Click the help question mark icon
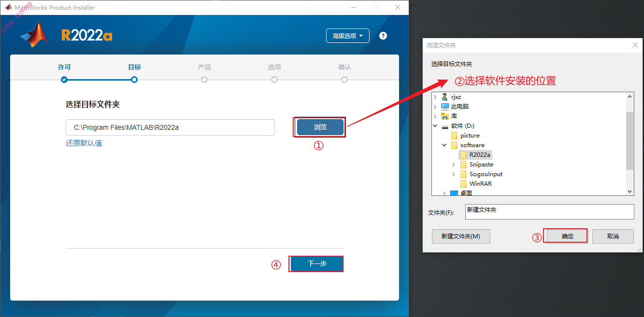This screenshot has width=644, height=317. pos(383,36)
